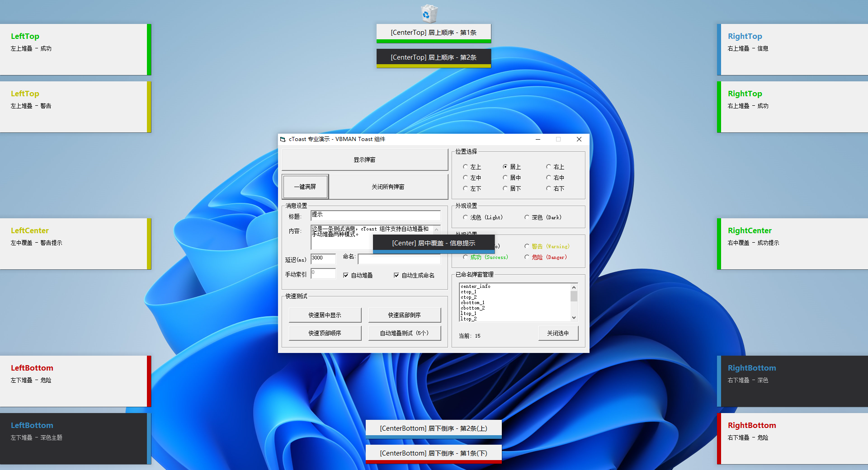Click the 标题 text input field
The image size is (868, 470).
pos(375,215)
